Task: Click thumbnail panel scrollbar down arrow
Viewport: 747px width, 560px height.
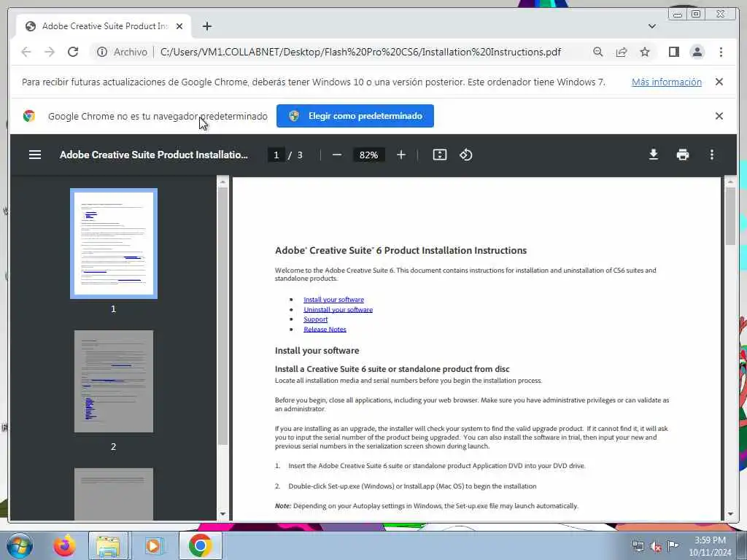Action: pyautogui.click(x=222, y=514)
